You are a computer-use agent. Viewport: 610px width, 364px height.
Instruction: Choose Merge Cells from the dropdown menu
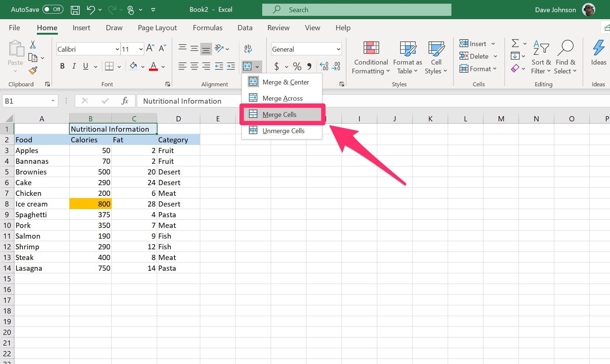tap(279, 115)
